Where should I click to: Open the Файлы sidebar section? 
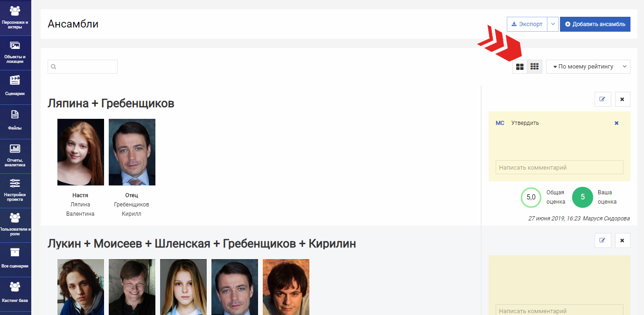15,122
